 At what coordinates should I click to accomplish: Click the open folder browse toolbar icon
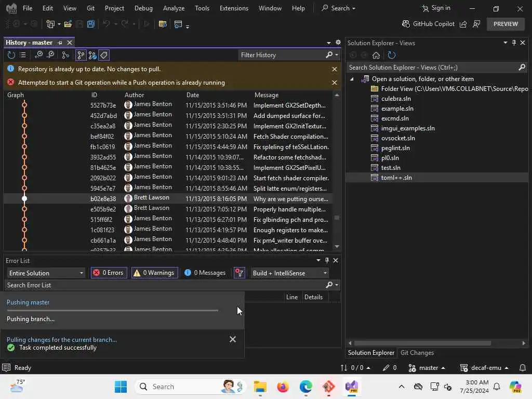click(163, 24)
